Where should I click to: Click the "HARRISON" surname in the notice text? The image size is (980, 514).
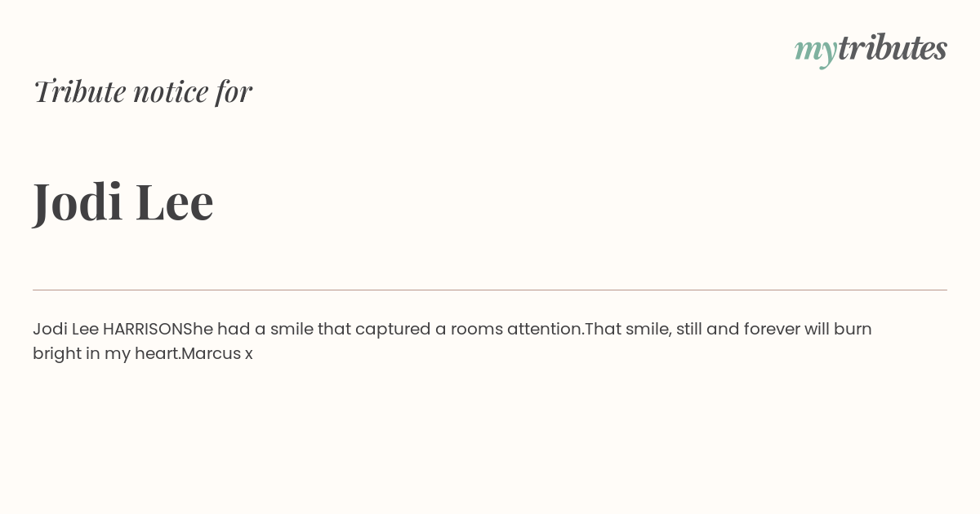click(148, 330)
